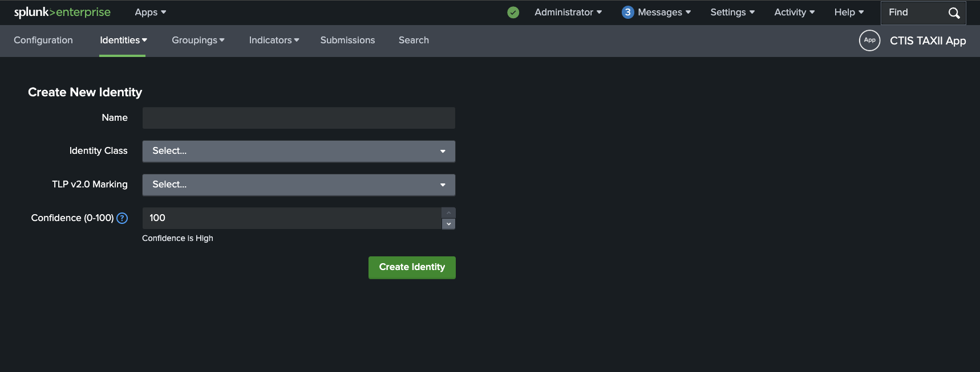Open the TLP v2.0 Marking dropdown

298,185
